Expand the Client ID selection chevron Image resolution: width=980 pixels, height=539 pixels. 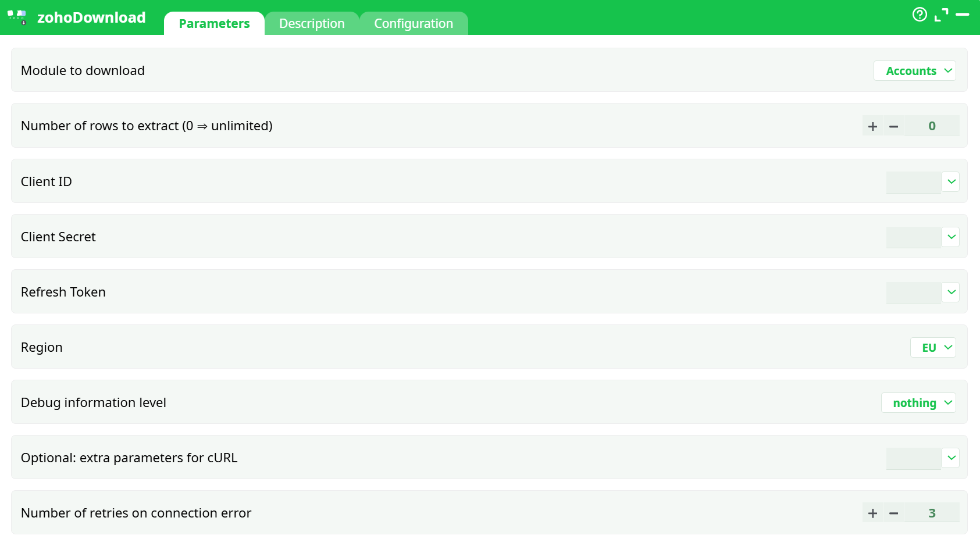point(951,181)
